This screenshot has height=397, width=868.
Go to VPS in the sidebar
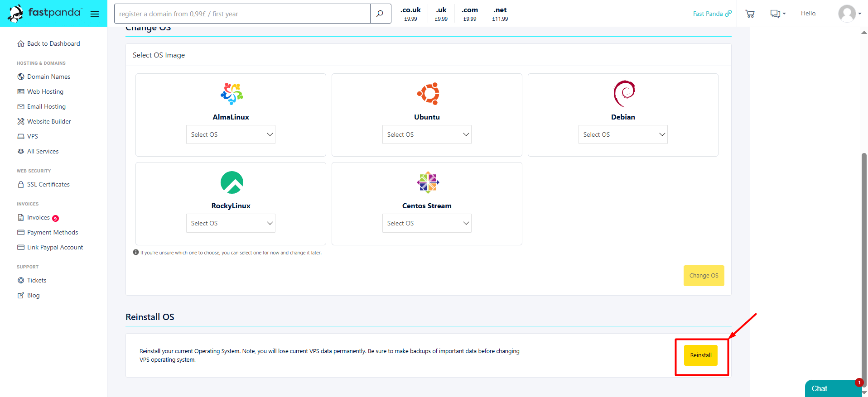[x=33, y=136]
